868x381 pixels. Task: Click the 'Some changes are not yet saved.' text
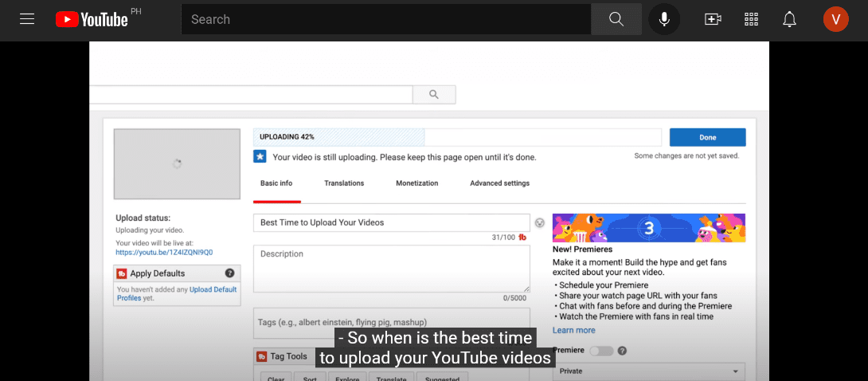click(x=686, y=156)
